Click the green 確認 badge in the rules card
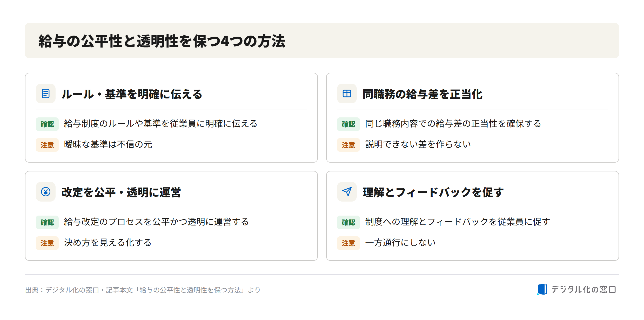This screenshot has width=644, height=320. (x=47, y=124)
